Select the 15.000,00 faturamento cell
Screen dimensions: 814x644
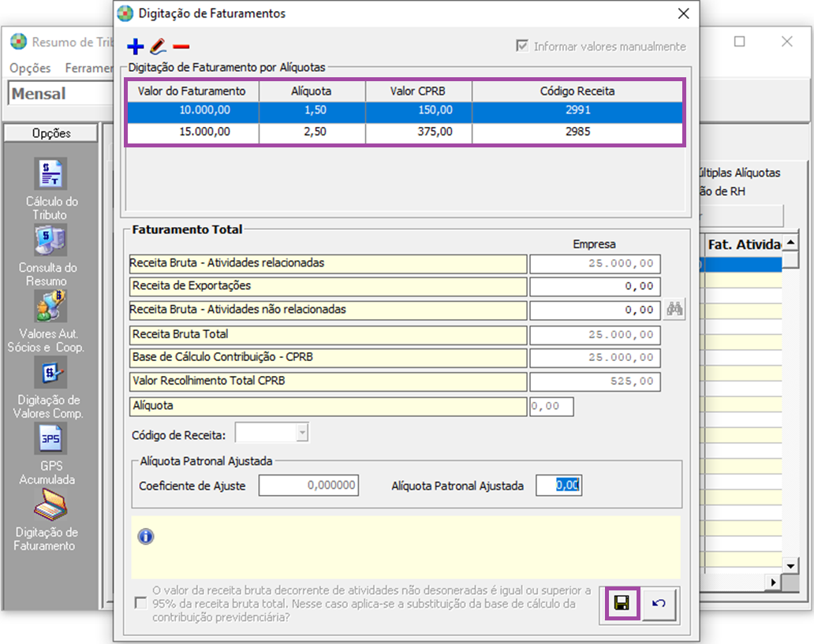pyautogui.click(x=192, y=132)
